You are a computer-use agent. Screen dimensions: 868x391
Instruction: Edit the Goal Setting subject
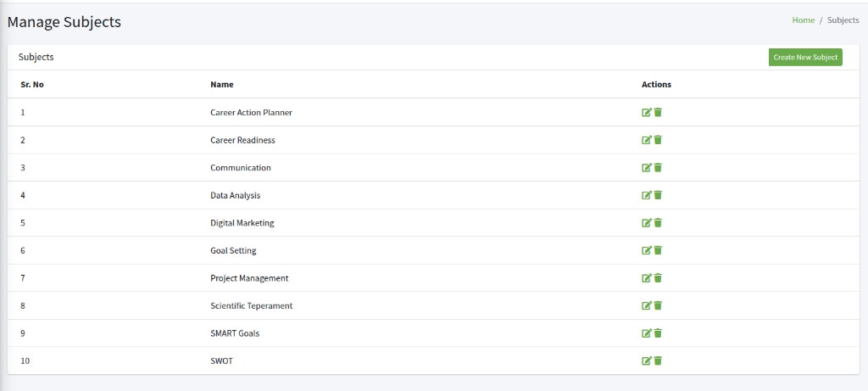pos(647,250)
